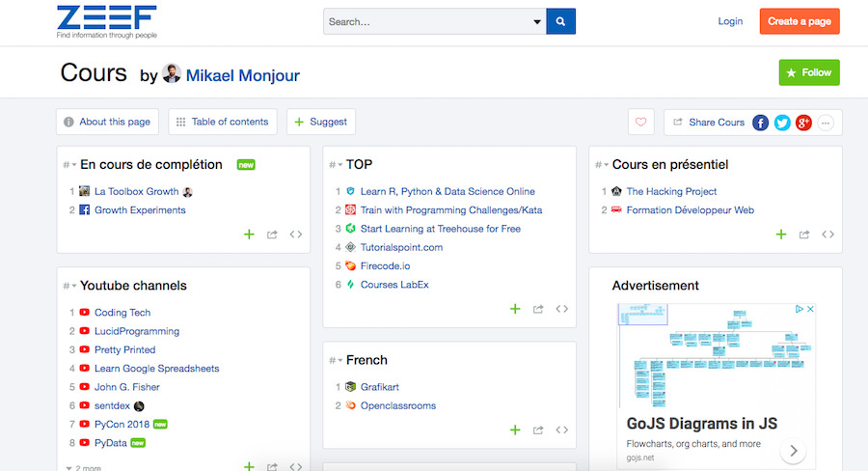Click the Suggest button
This screenshot has height=471, width=868.
320,122
